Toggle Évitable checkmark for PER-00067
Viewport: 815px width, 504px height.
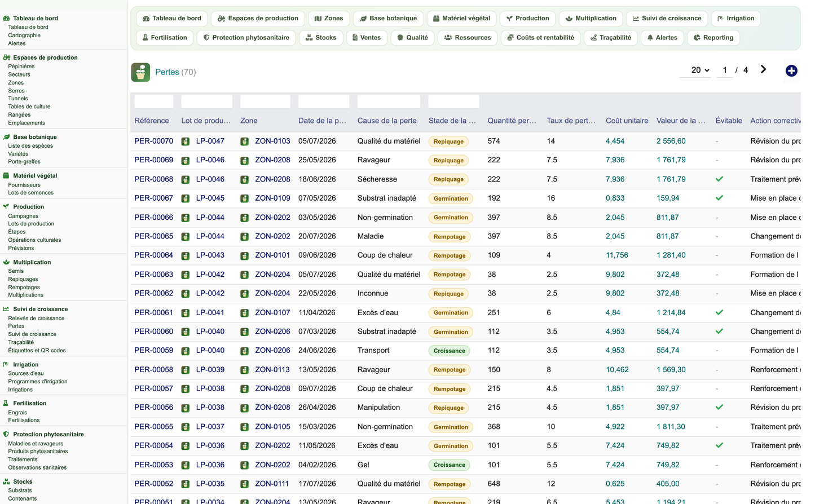(719, 198)
